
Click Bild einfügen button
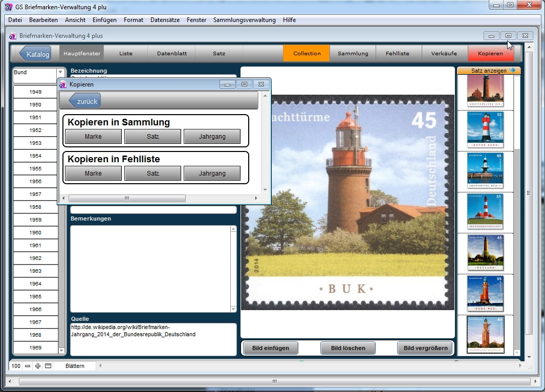[270, 348]
